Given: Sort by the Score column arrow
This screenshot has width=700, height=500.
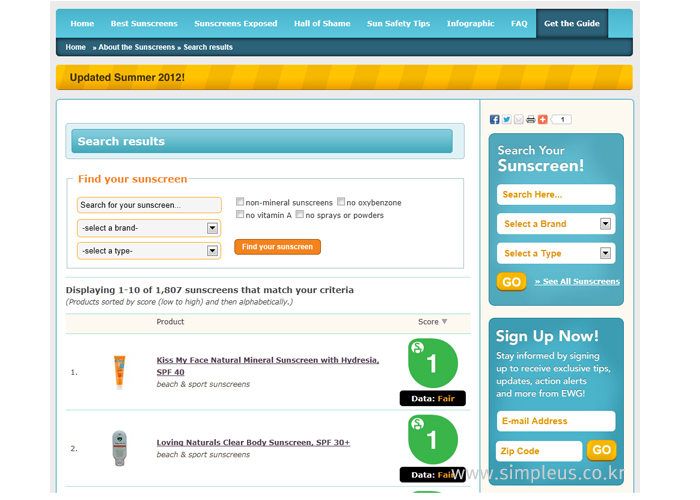Looking at the screenshot, I should [x=444, y=321].
